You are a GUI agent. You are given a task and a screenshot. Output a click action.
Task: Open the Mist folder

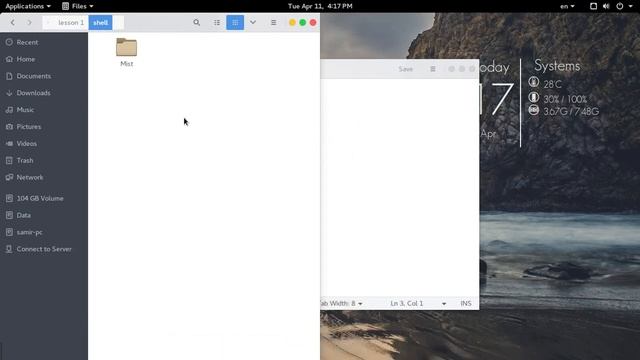pyautogui.click(x=127, y=52)
